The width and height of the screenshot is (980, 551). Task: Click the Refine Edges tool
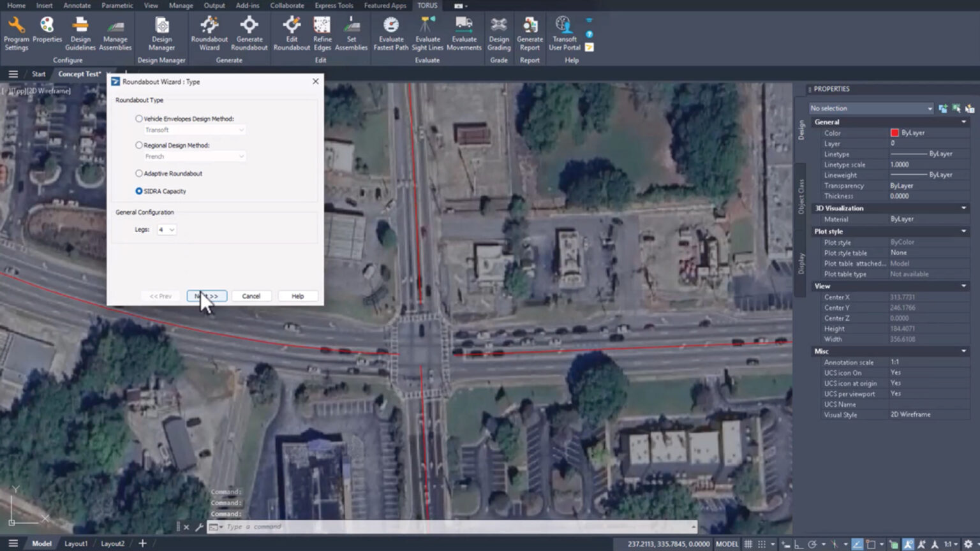[x=322, y=33]
